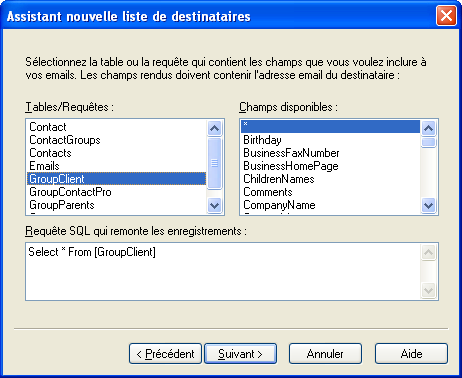Click the down arrow of the Tables/Requêtes list

tap(215, 205)
